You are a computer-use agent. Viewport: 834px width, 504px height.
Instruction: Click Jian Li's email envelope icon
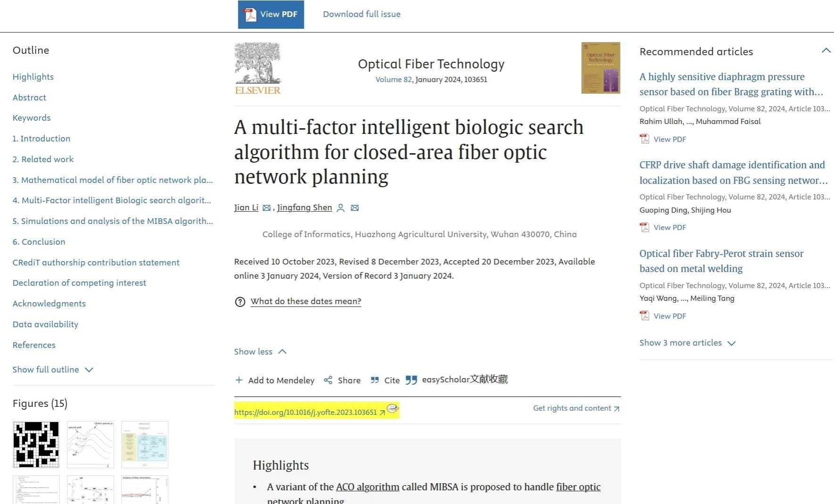point(267,208)
